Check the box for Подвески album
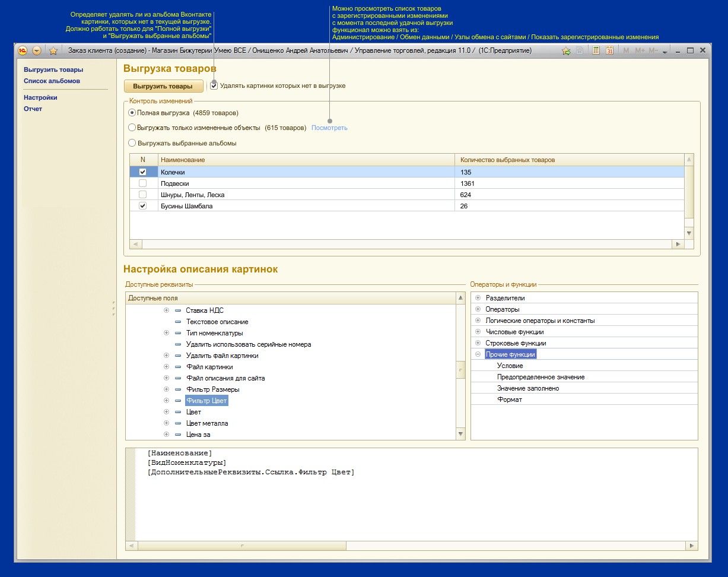Image resolution: width=728 pixels, height=577 pixels. click(x=142, y=183)
